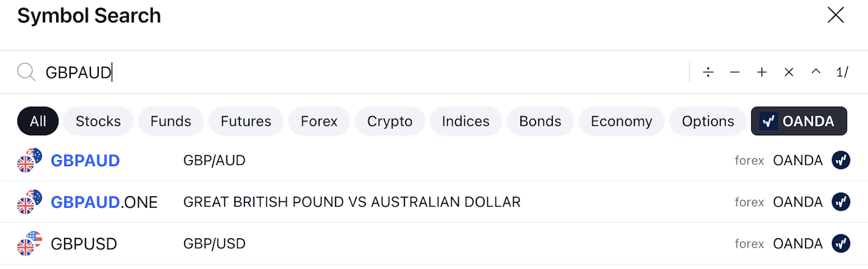This screenshot has height=269, width=868.
Task: Close the Symbol Search dialog
Action: (835, 15)
